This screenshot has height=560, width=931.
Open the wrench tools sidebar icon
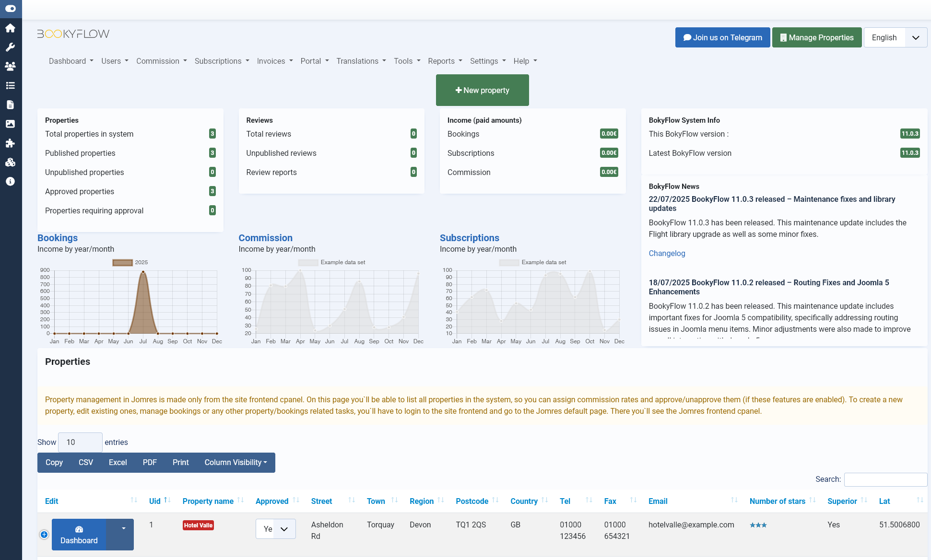(11, 47)
